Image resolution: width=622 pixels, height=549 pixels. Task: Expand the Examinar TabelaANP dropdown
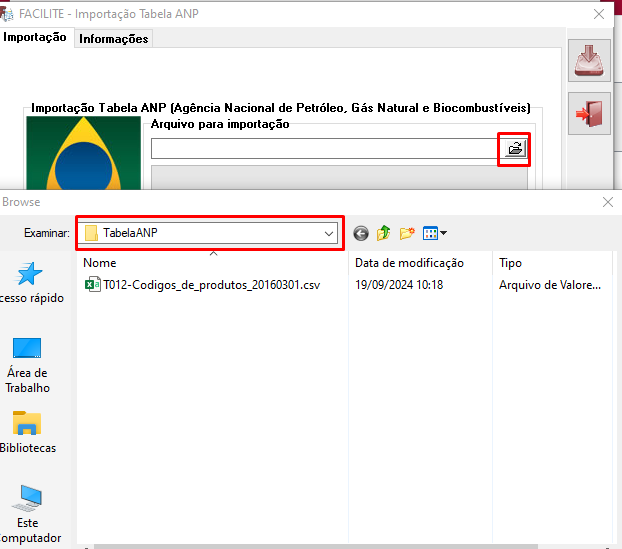click(x=329, y=233)
